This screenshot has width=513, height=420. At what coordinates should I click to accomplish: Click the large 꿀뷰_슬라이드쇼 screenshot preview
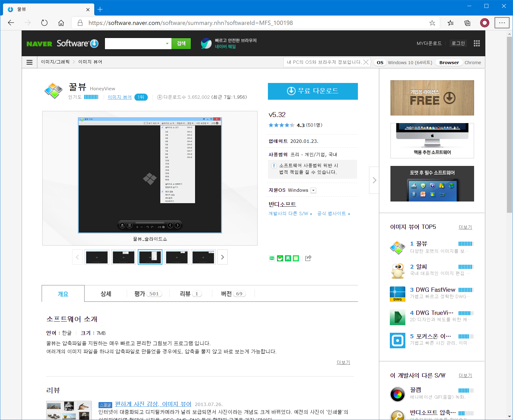pos(150,175)
